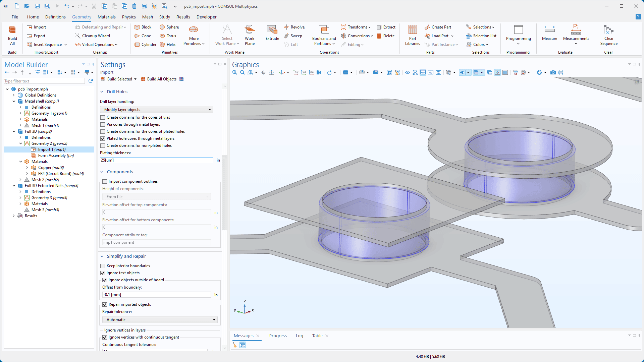Uncheck Plated hole cores through metal layers
Image resolution: width=644 pixels, height=362 pixels.
tap(103, 138)
